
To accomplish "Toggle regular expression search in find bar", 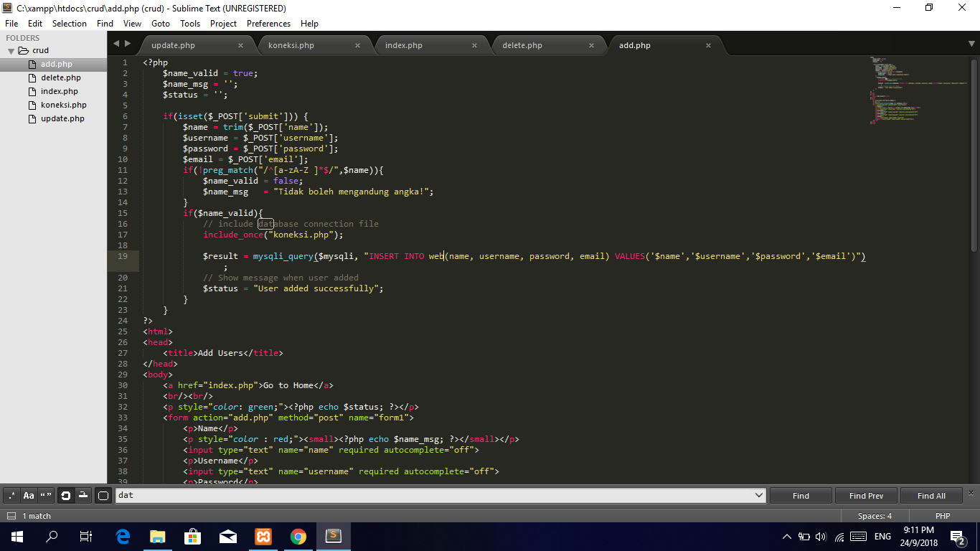I will (11, 495).
